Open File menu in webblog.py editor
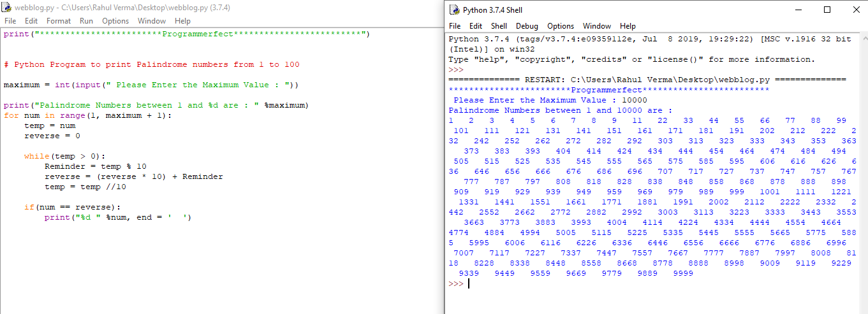 click(x=11, y=21)
